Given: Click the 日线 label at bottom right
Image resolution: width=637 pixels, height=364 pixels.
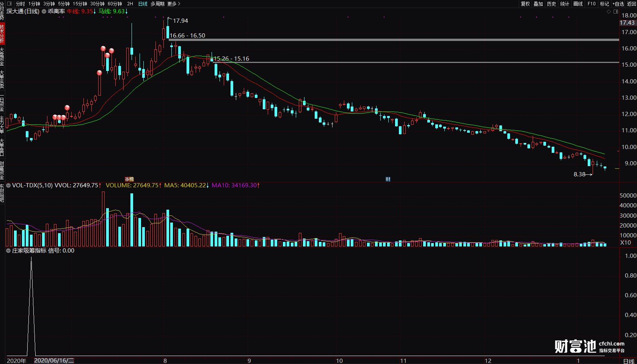Looking at the screenshot, I should tap(629, 361).
